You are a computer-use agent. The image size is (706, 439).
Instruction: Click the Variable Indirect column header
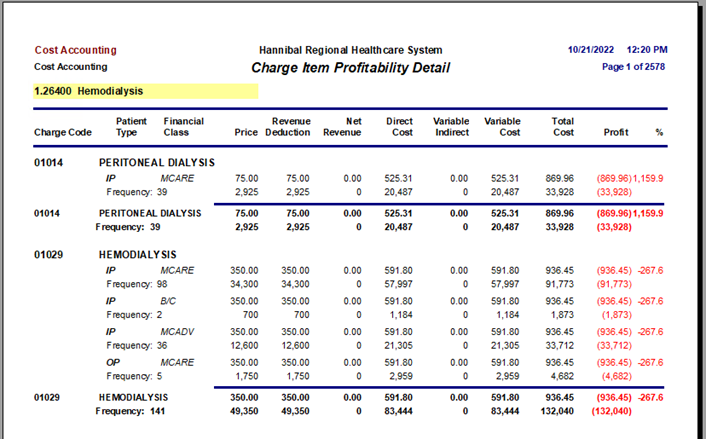point(451,127)
